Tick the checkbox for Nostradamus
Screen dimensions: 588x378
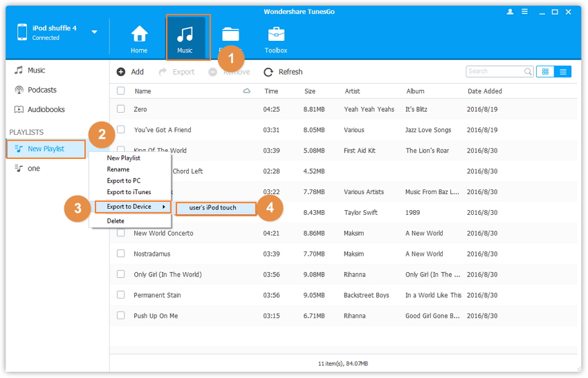[121, 254]
